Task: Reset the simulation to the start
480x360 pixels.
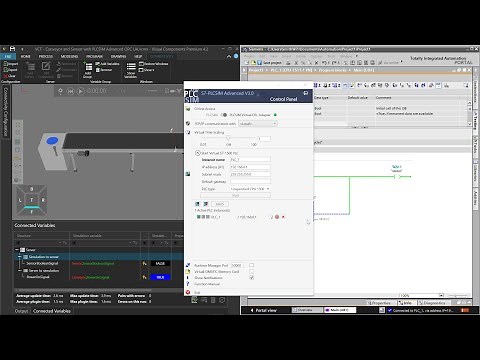Action: [70, 91]
